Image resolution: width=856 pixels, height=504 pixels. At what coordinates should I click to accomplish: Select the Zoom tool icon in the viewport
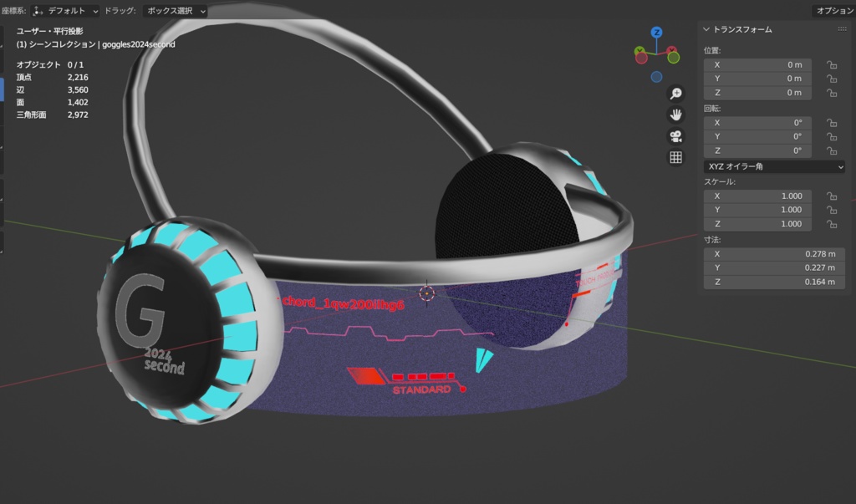tap(675, 94)
